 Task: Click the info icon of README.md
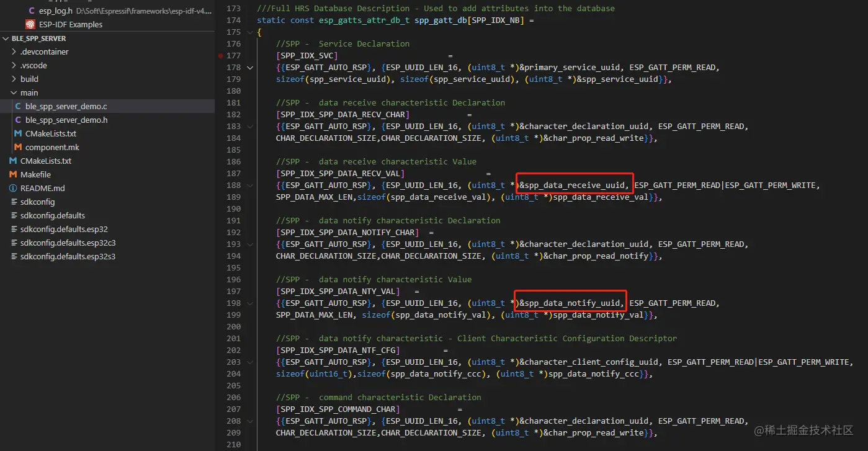point(13,189)
